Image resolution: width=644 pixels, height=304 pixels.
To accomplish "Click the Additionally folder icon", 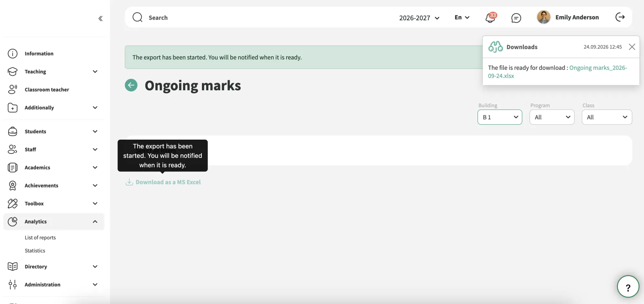I will point(13,107).
